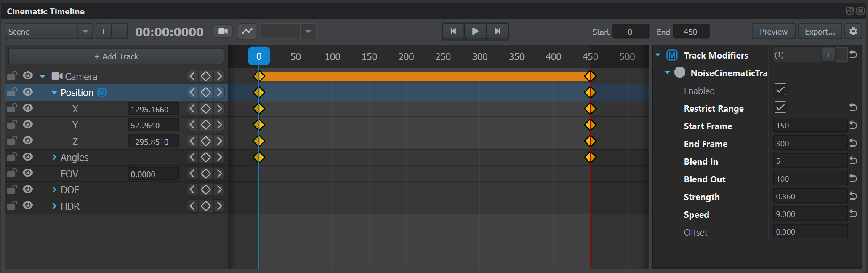Go to next keyframe on HDR track
This screenshot has width=868, height=273.
coord(219,206)
